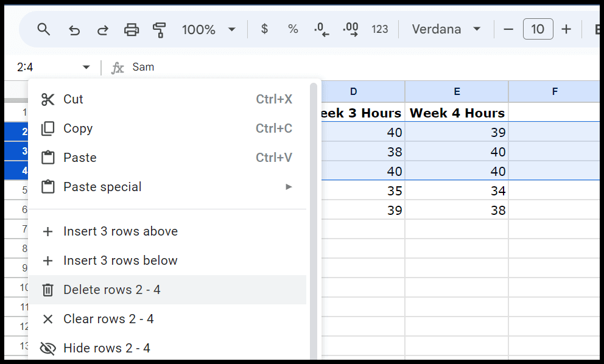
Task: Click the font size input field
Action: tap(538, 29)
